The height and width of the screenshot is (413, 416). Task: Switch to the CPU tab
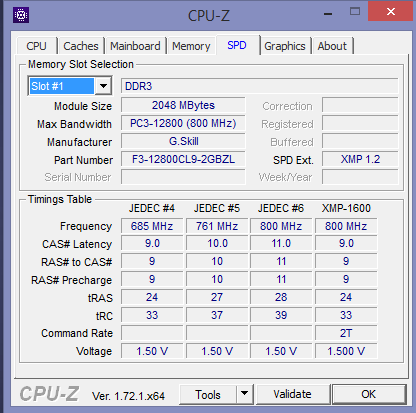click(x=36, y=46)
